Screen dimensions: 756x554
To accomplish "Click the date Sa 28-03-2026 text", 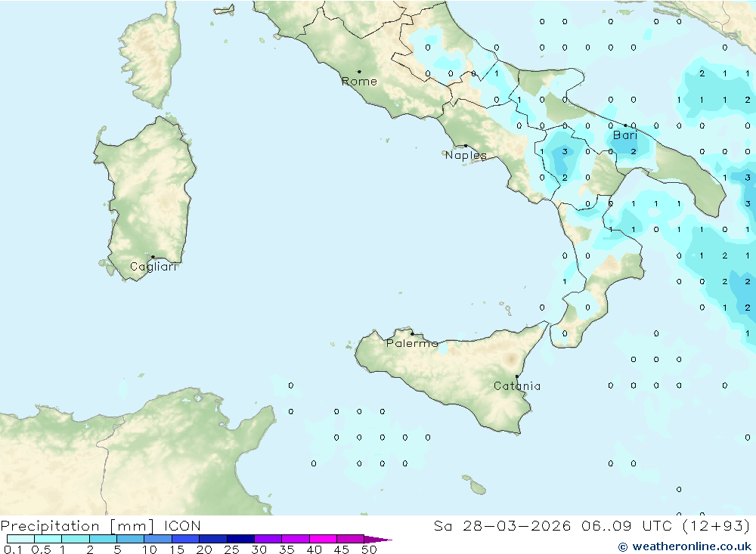I will (x=502, y=525).
